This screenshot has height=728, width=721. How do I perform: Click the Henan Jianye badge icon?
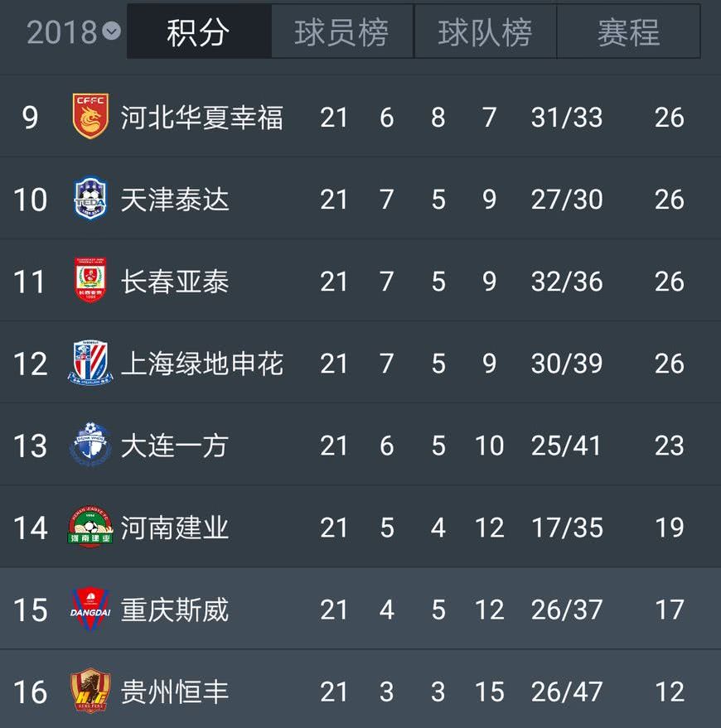pos(90,528)
